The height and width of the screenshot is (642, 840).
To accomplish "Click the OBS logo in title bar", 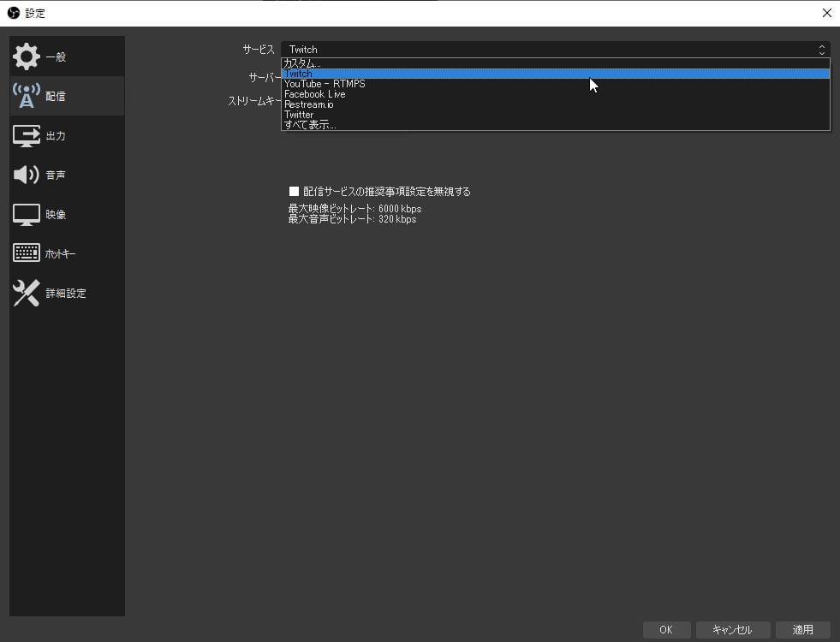I will click(x=13, y=13).
